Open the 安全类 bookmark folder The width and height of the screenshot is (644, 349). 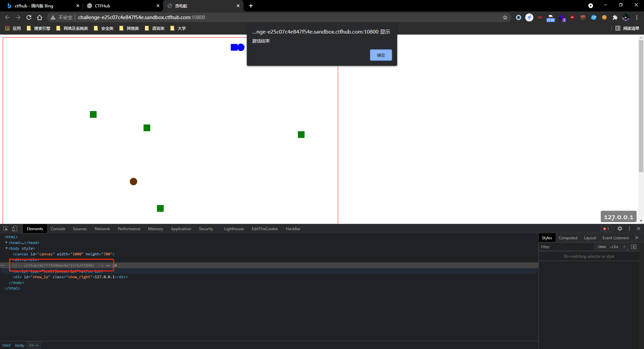click(x=104, y=29)
